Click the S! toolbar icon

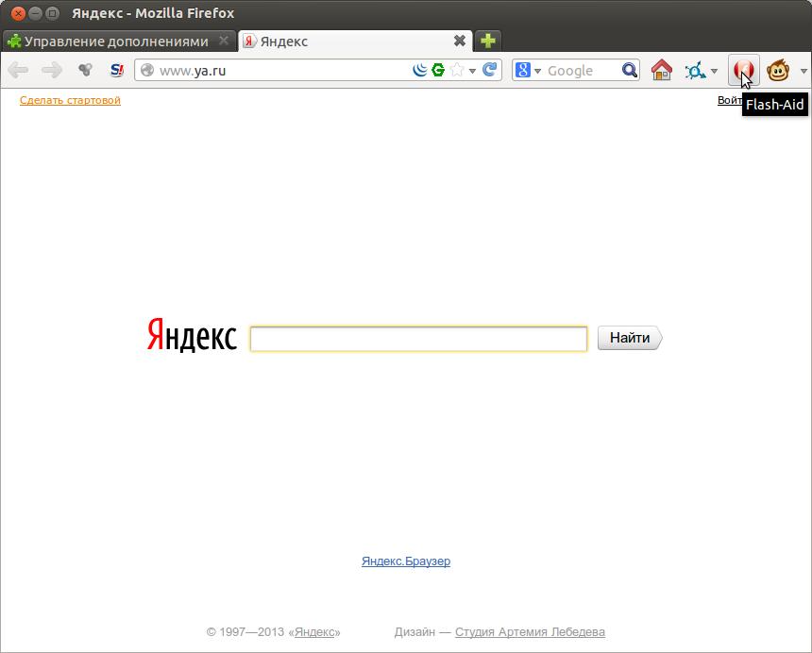point(117,70)
